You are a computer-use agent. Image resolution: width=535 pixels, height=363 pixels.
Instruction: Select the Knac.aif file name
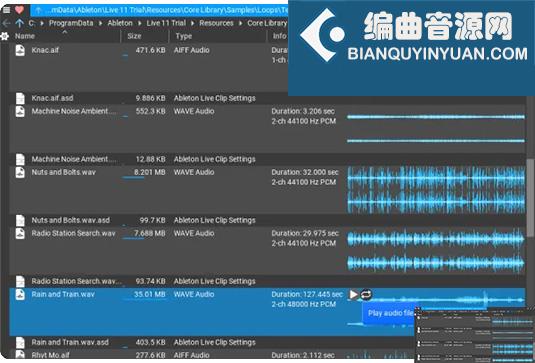point(45,50)
